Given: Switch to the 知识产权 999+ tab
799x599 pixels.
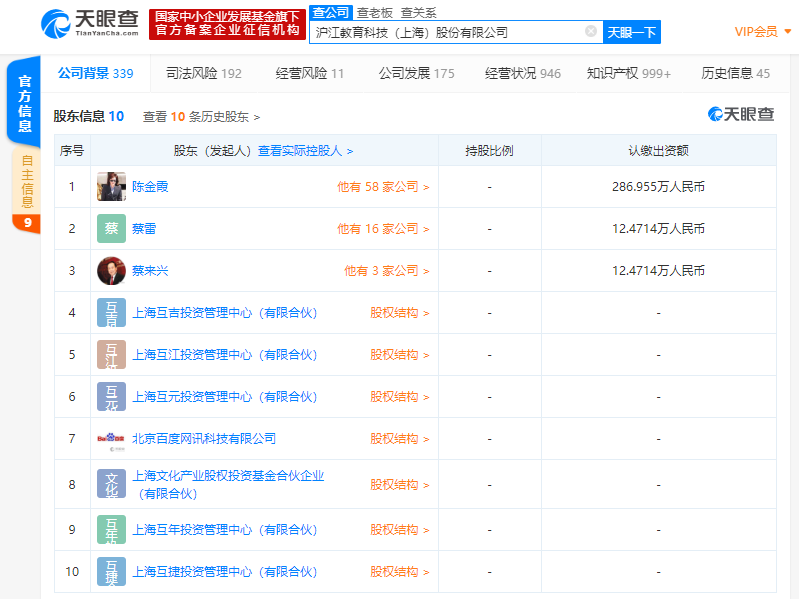Looking at the screenshot, I should (629, 73).
